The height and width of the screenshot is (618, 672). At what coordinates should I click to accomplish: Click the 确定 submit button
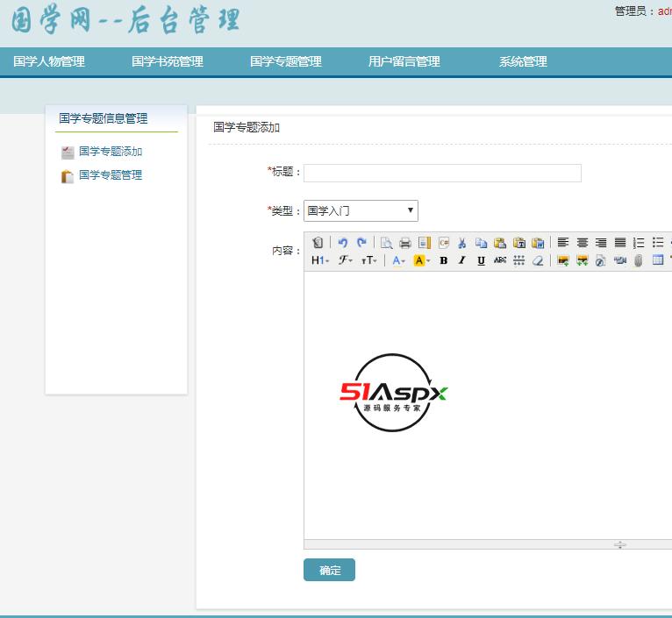pyautogui.click(x=329, y=570)
